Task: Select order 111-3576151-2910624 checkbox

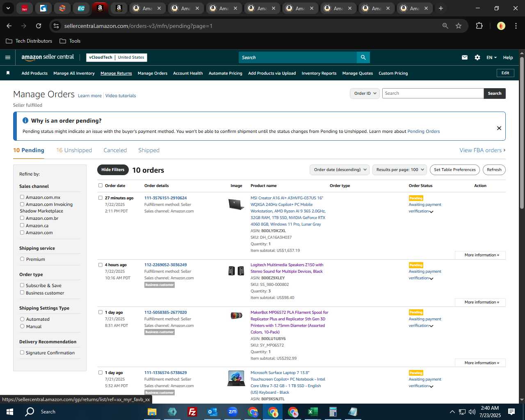Action: tap(100, 198)
